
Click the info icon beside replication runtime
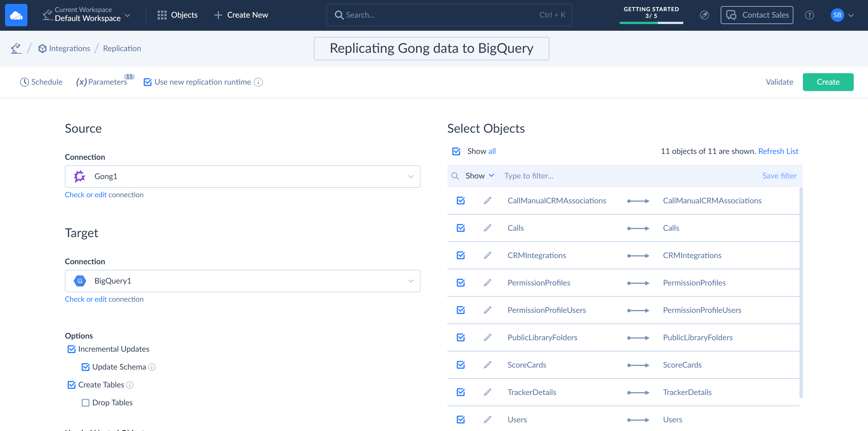tap(259, 82)
